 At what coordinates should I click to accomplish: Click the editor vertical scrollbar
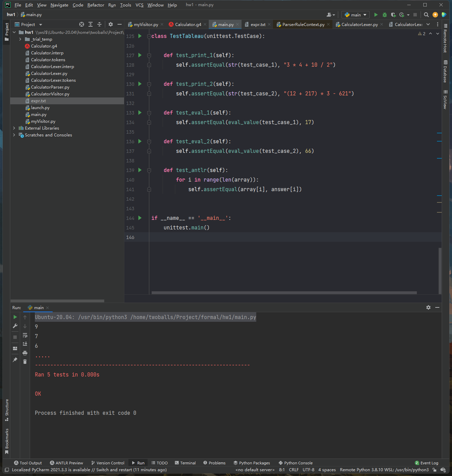[x=440, y=270]
